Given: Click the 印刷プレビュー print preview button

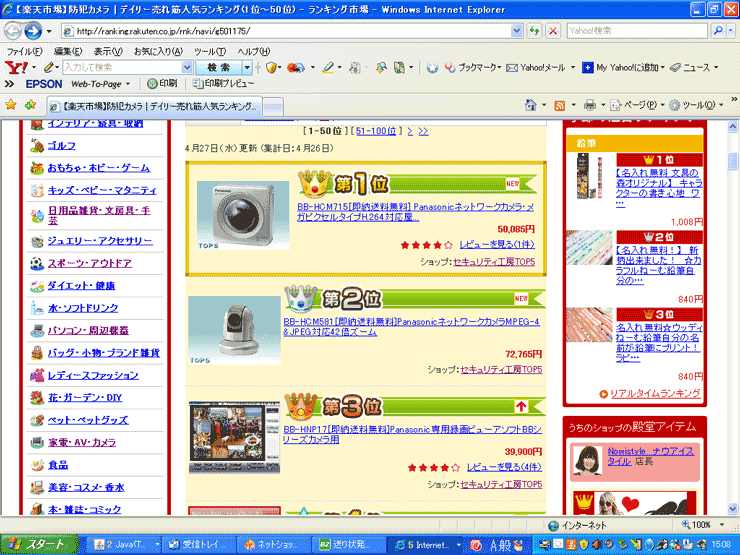Looking at the screenshot, I should 223,84.
